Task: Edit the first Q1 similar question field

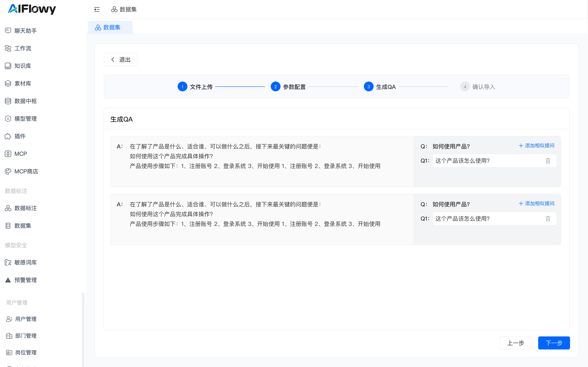Action: coord(487,161)
